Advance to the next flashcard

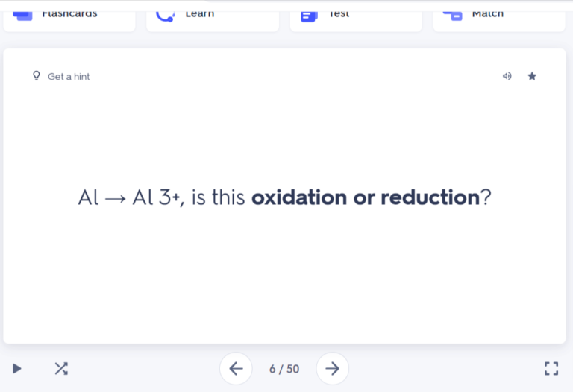click(333, 368)
